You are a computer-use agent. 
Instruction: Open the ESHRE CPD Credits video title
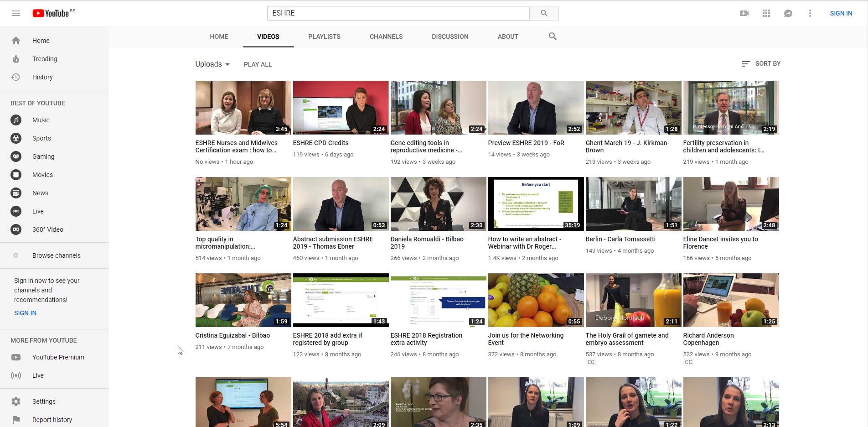[x=320, y=143]
